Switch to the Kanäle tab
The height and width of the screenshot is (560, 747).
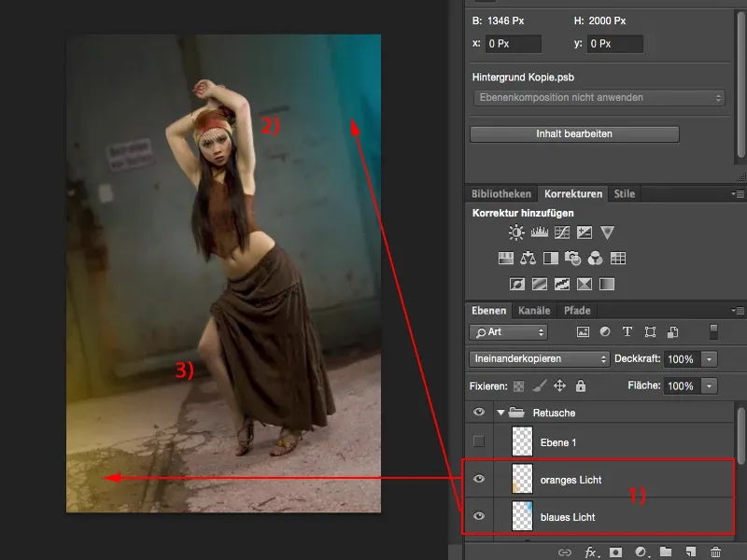pos(534,311)
